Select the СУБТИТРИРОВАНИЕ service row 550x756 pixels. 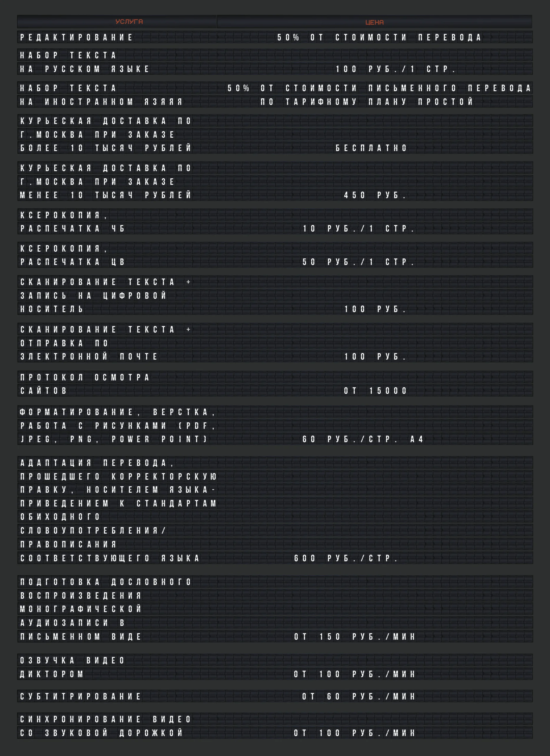(80, 697)
